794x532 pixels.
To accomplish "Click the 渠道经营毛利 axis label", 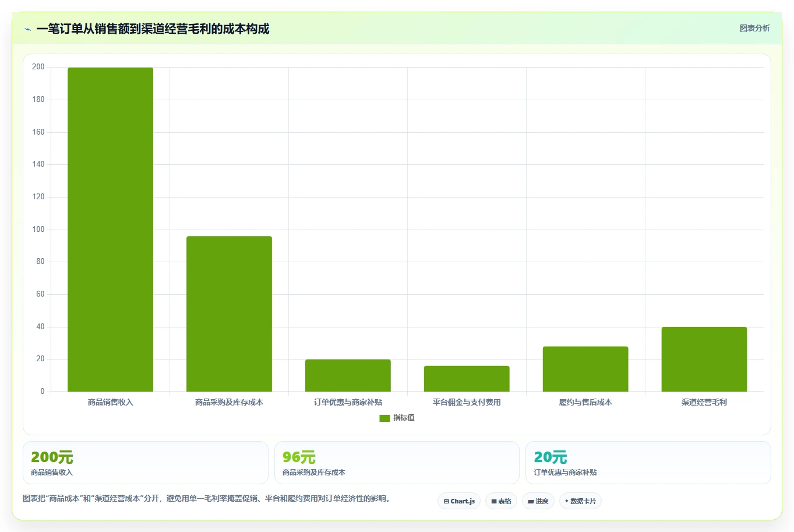I will point(704,402).
